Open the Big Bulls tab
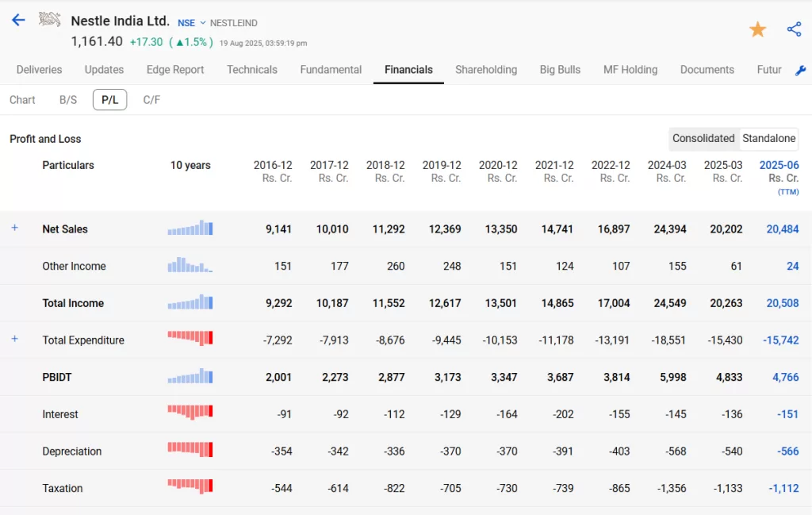The height and width of the screenshot is (515, 812). tap(561, 69)
